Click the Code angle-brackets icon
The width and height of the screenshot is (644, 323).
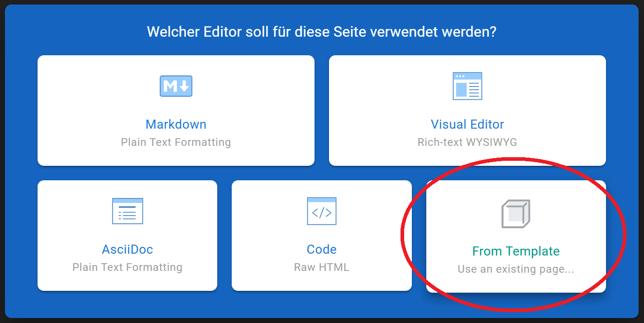[321, 211]
